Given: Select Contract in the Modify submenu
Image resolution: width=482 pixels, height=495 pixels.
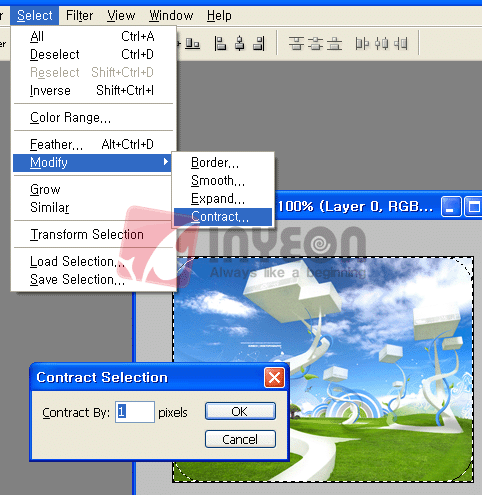Looking at the screenshot, I should click(223, 217).
